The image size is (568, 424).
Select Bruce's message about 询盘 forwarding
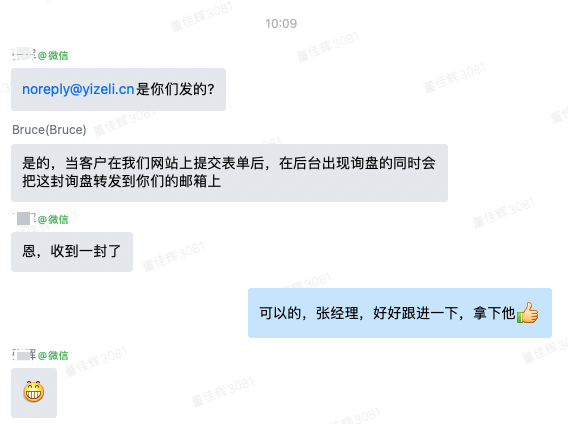click(229, 173)
